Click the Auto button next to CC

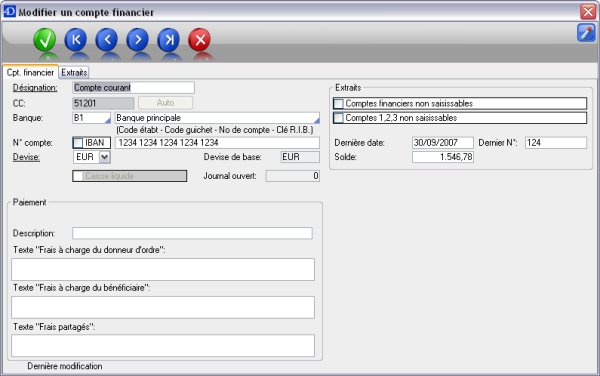(x=165, y=103)
